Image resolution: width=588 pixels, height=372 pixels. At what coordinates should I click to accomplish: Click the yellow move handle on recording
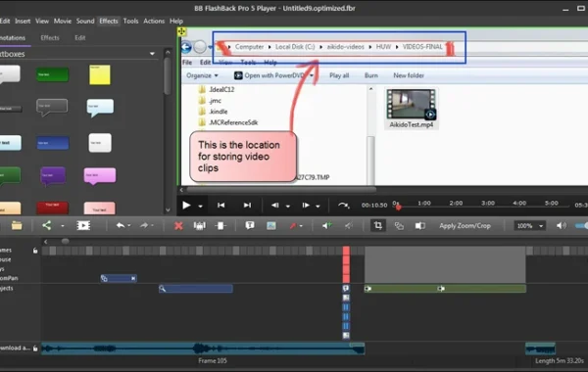(x=181, y=31)
